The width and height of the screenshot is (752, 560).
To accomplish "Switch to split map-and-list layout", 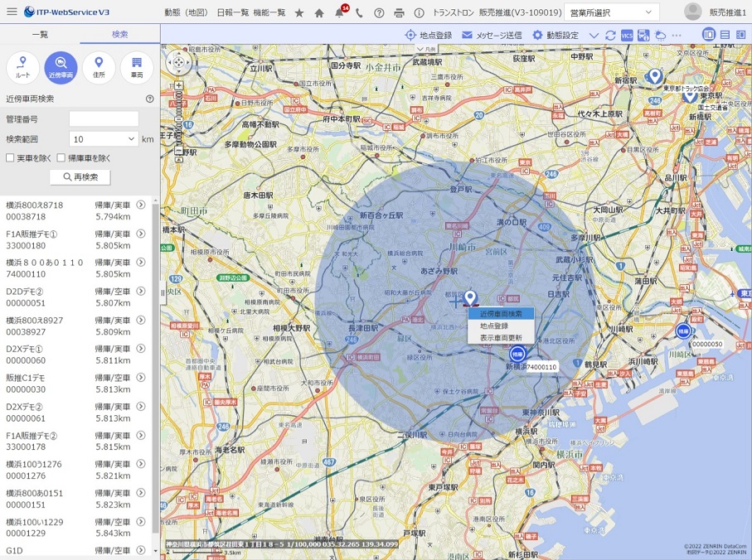I will coord(709,35).
